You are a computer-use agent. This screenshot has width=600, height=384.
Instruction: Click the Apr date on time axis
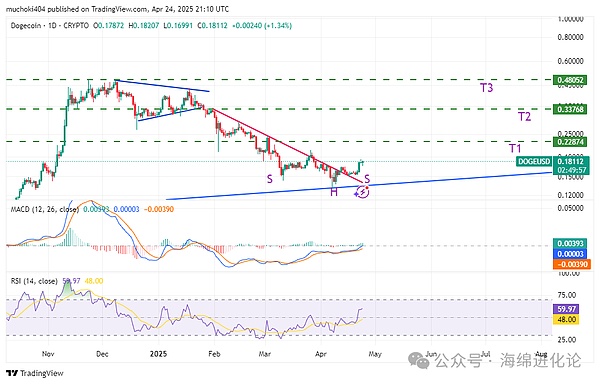321,354
